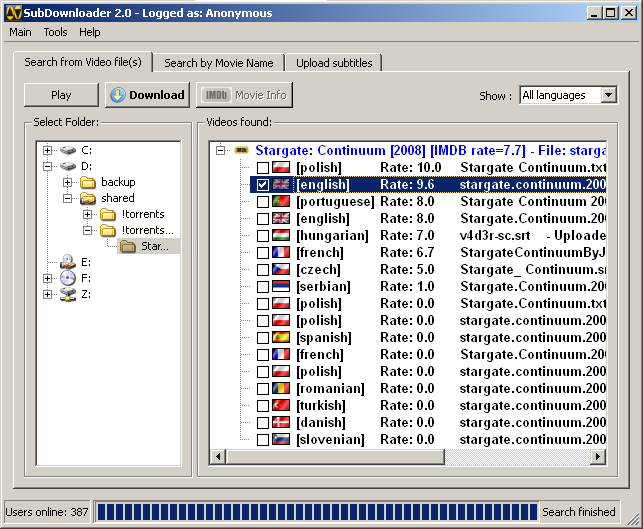The image size is (643, 529).
Task: Switch to Search from Video file(s) tab
Action: tap(83, 62)
